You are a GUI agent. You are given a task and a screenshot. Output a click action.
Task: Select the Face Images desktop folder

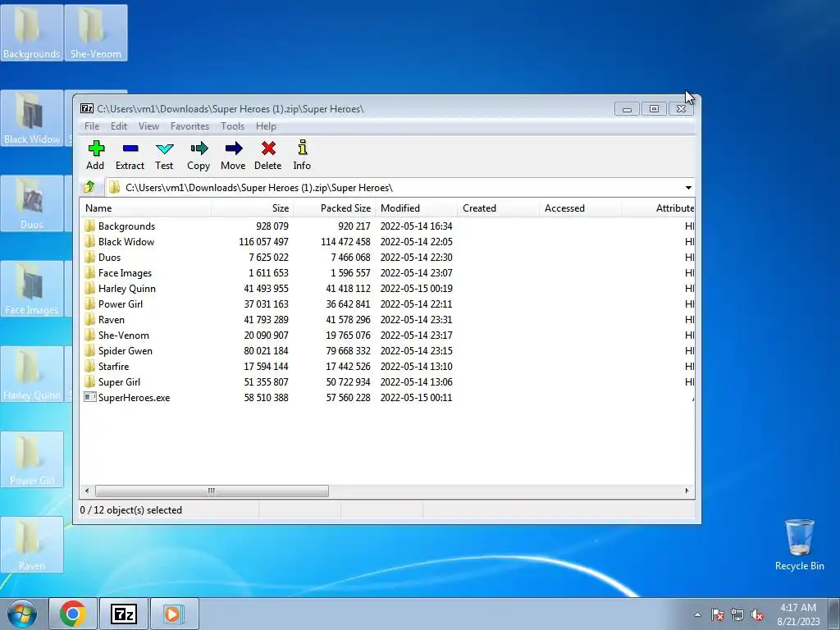pos(32,288)
